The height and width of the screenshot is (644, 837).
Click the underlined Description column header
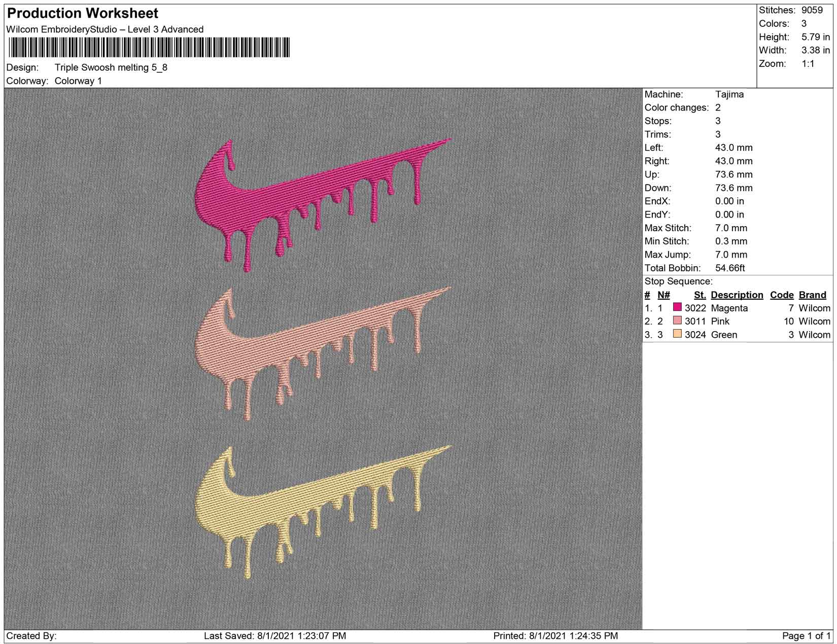(737, 295)
